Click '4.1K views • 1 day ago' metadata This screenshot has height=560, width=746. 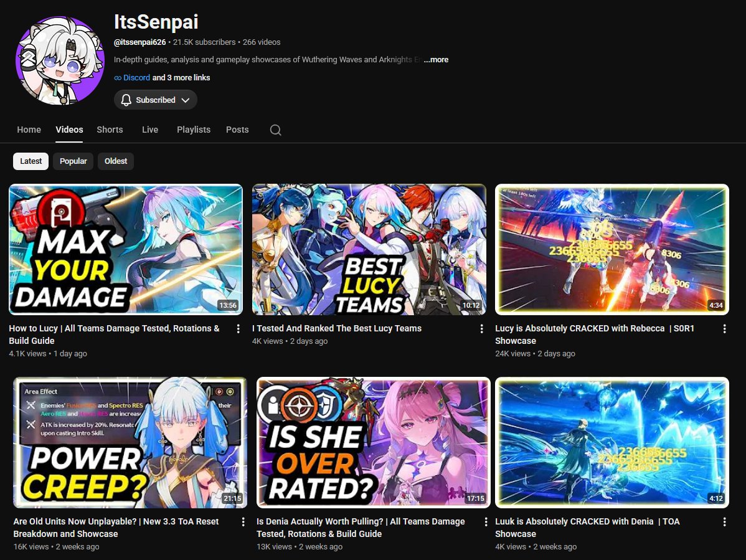pyautogui.click(x=48, y=354)
